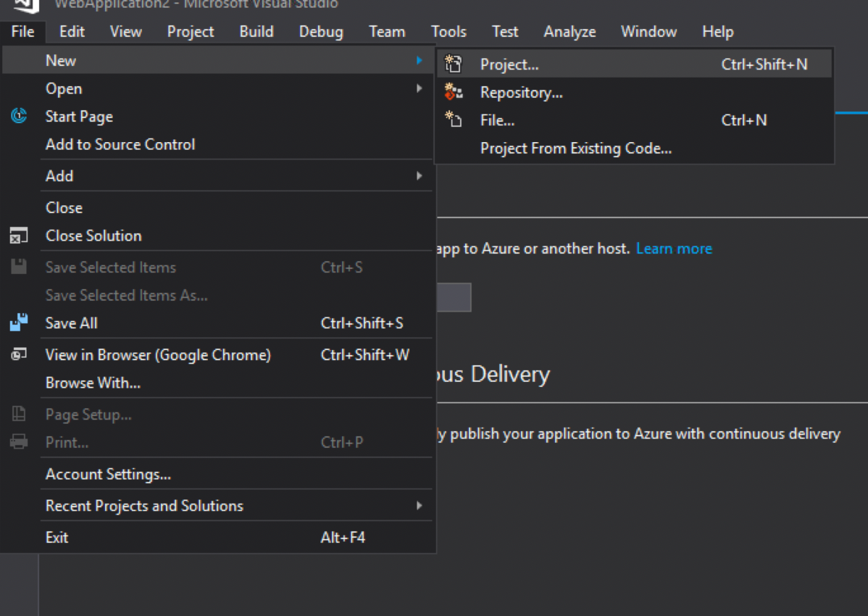
Task: Click the View in Browser icon
Action: [19, 354]
